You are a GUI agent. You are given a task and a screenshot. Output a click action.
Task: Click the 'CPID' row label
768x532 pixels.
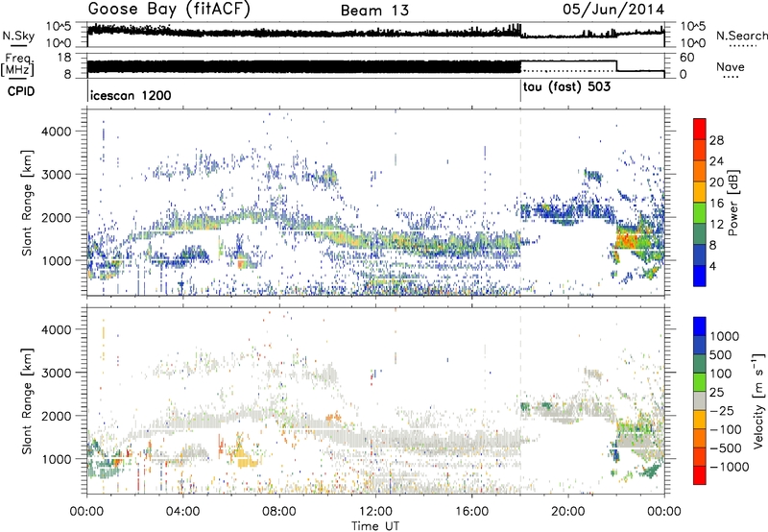pyautogui.click(x=21, y=91)
